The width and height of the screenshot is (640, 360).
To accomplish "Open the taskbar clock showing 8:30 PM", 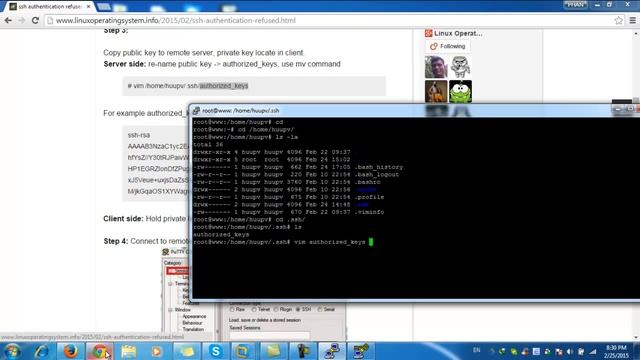I will [x=616, y=351].
